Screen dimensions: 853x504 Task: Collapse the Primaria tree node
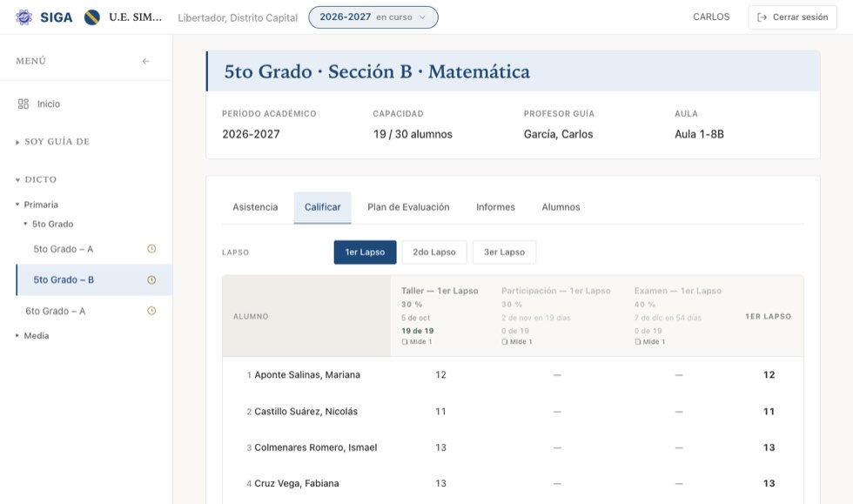click(x=37, y=205)
